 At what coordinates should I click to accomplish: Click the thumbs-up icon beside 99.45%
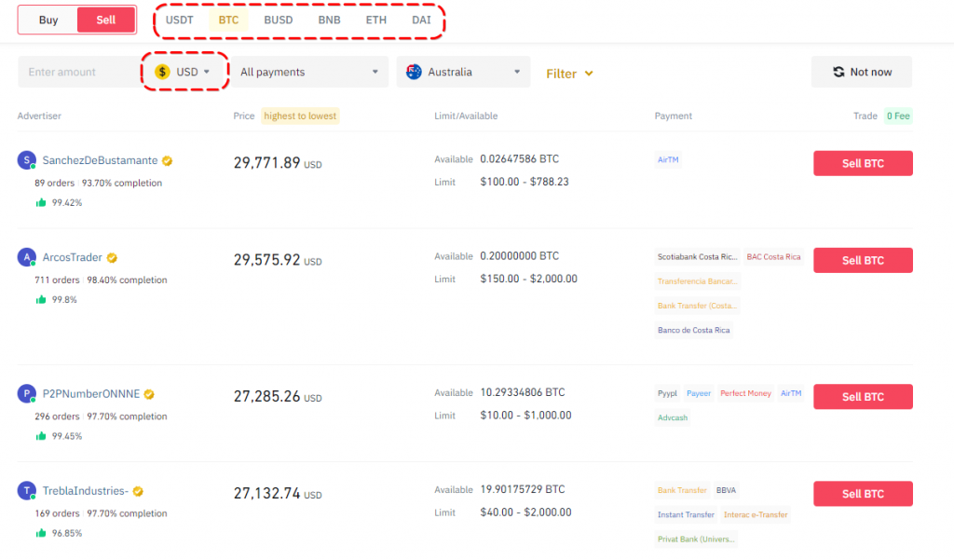point(41,435)
